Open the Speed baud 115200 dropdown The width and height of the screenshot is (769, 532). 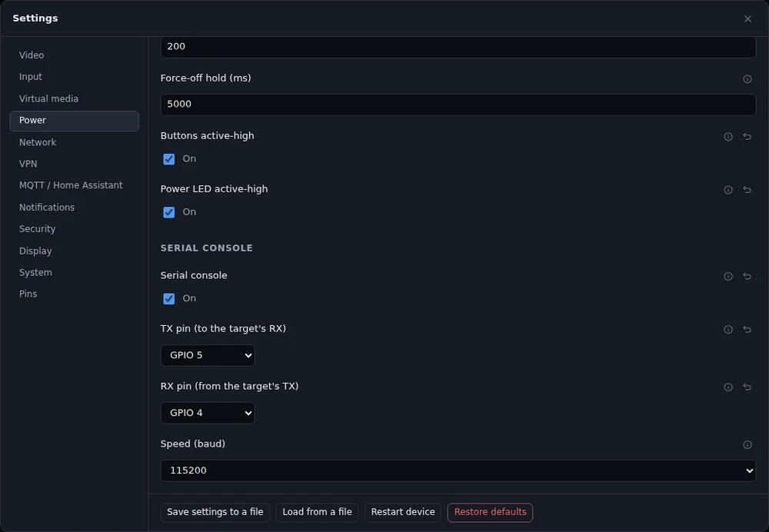[458, 470]
